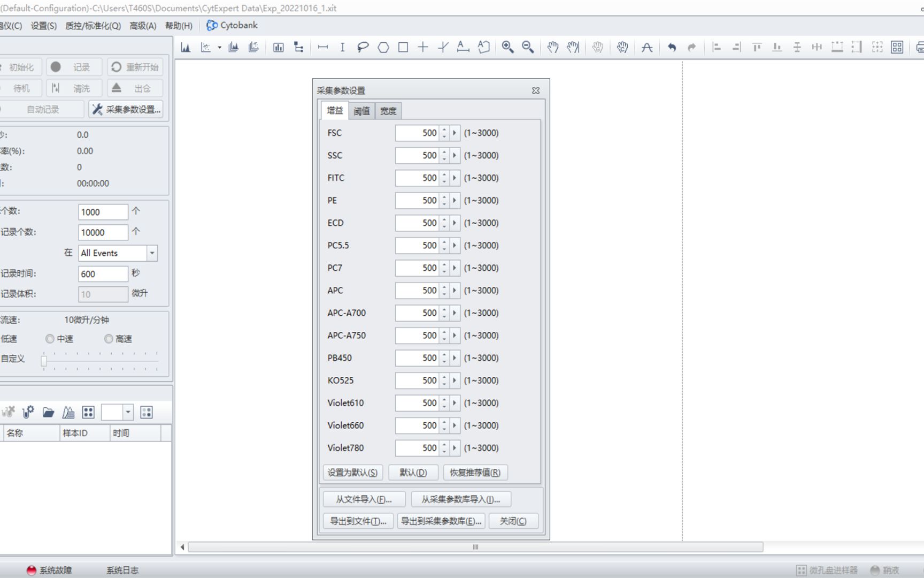Viewport: 924px width, 578px height.
Task: Select the 中速 flow rate radio button
Action: (50, 338)
